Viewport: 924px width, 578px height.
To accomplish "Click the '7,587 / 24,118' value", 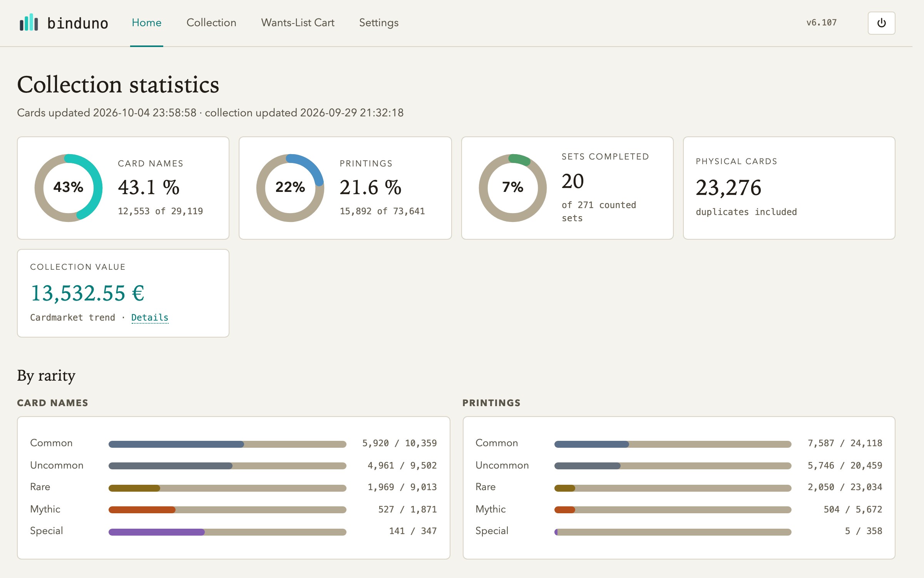I will coord(845,443).
